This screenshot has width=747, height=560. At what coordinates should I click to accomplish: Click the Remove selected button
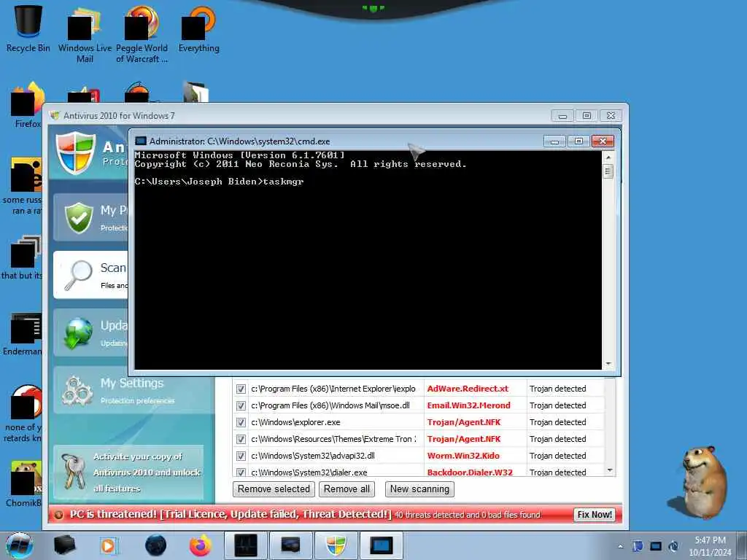(274, 489)
